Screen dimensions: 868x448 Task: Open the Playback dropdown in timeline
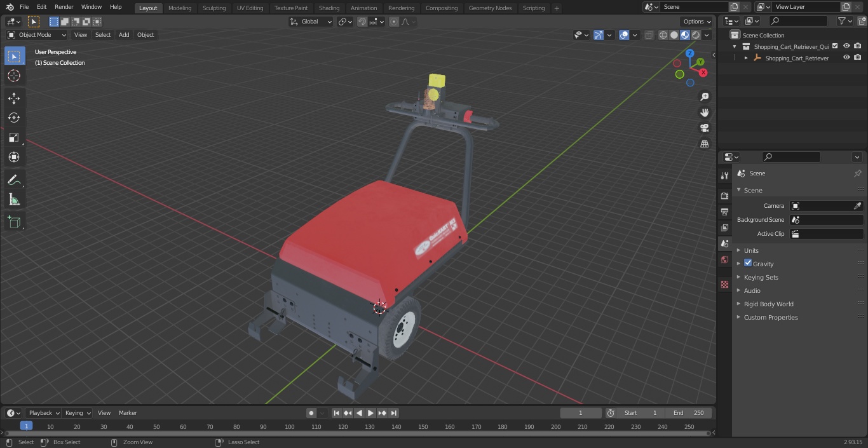(43, 413)
